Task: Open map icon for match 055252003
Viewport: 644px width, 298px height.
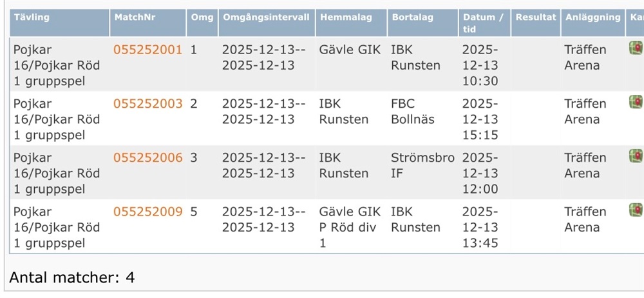Action: [x=636, y=102]
